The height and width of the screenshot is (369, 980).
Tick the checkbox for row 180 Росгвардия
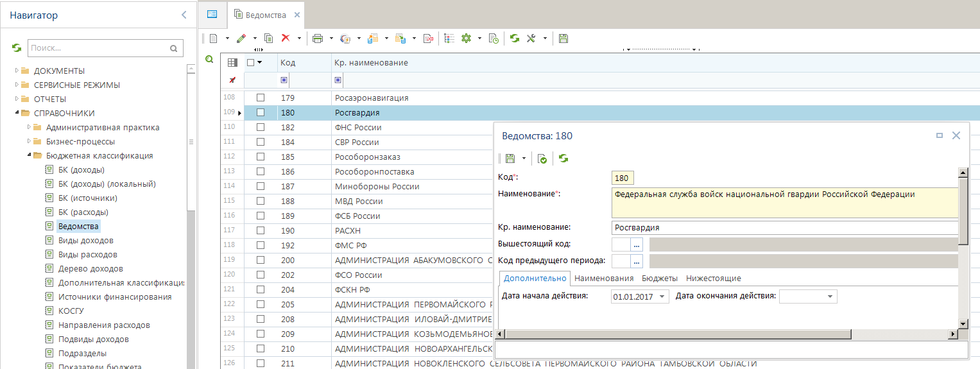click(261, 113)
